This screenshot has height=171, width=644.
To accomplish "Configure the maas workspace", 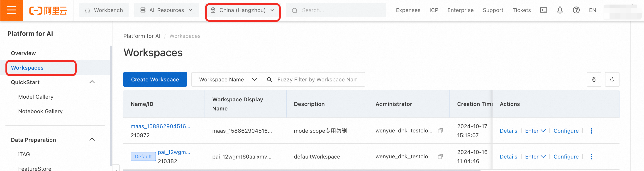I will 566,131.
